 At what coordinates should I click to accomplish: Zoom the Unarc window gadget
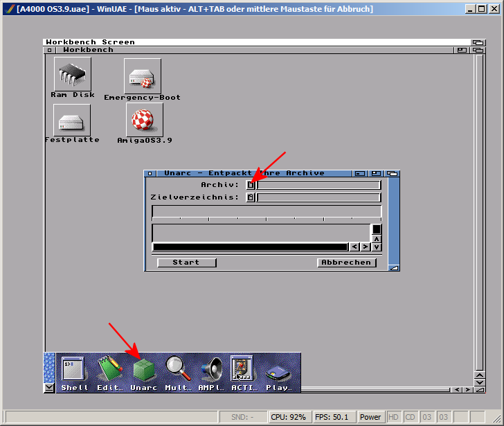pyautogui.click(x=376, y=174)
